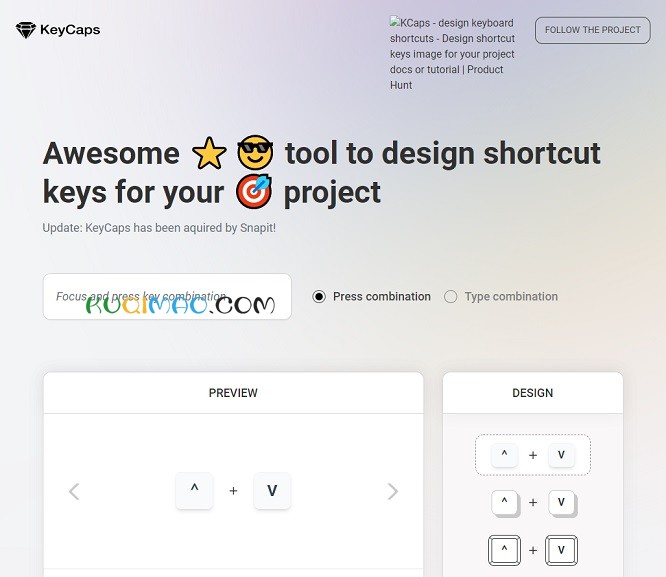This screenshot has height=577, width=666.
Task: Select the Press combination radio button
Action: 319,297
